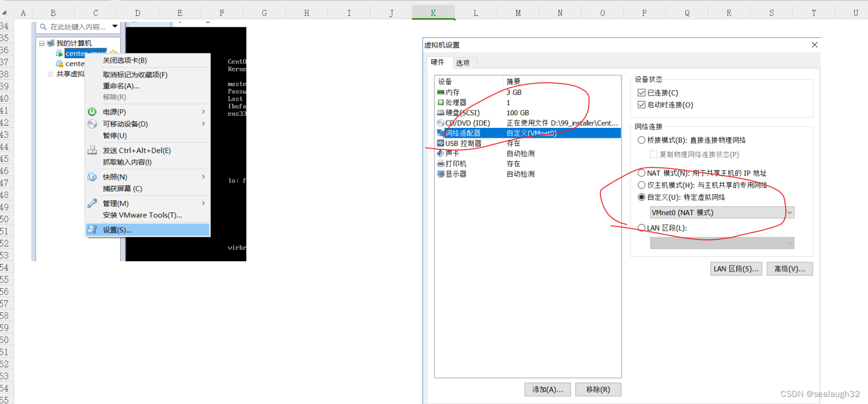Click the 共享虚拟 shared VMs icon
The height and width of the screenshot is (404, 868).
point(51,74)
